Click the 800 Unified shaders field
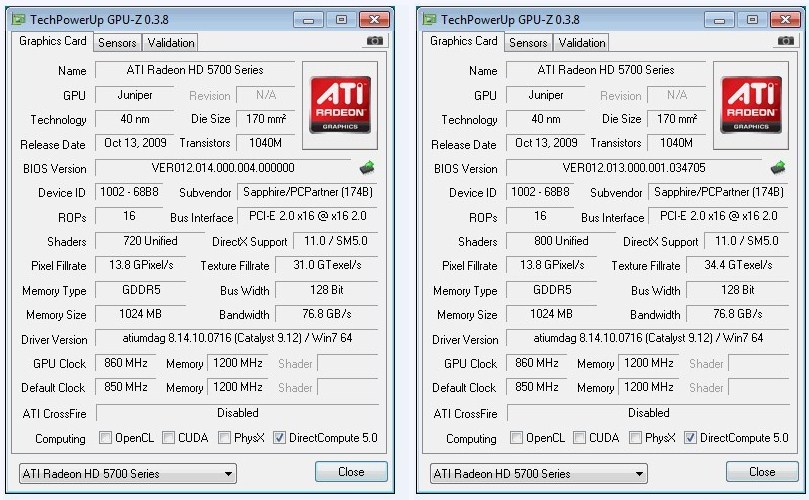Image resolution: width=809 pixels, height=500 pixels. (x=561, y=241)
